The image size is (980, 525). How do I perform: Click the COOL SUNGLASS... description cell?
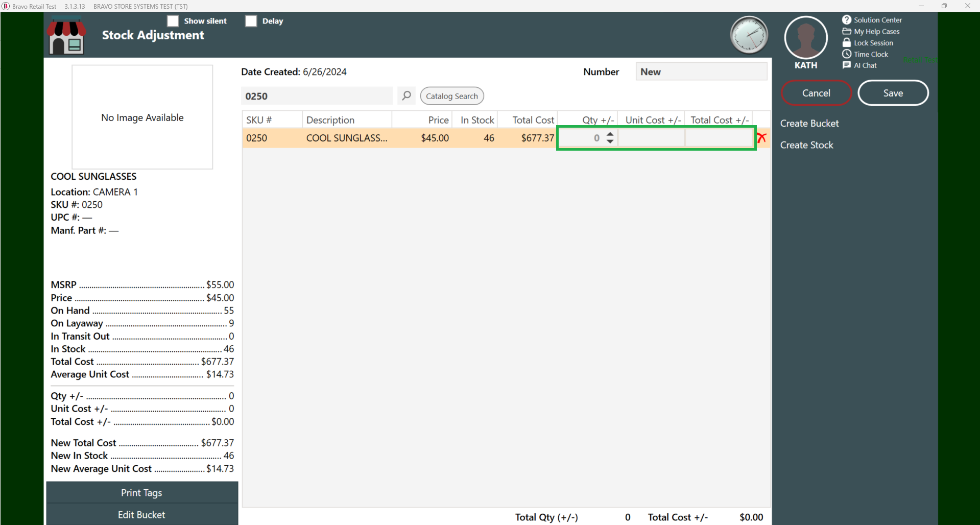pos(347,138)
